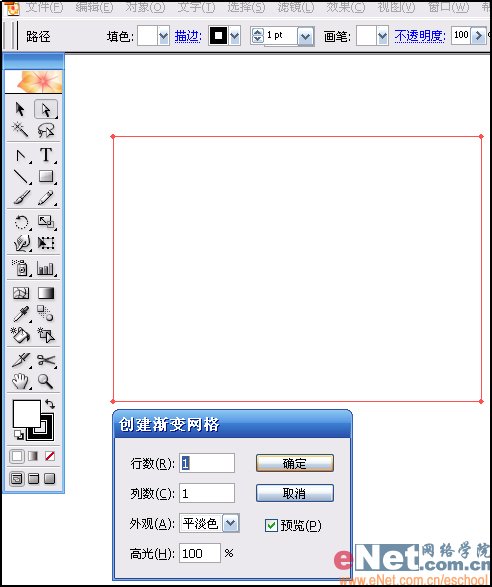This screenshot has height=587, width=492.
Task: Open the 填色 fill color dropdown
Action: click(x=163, y=36)
